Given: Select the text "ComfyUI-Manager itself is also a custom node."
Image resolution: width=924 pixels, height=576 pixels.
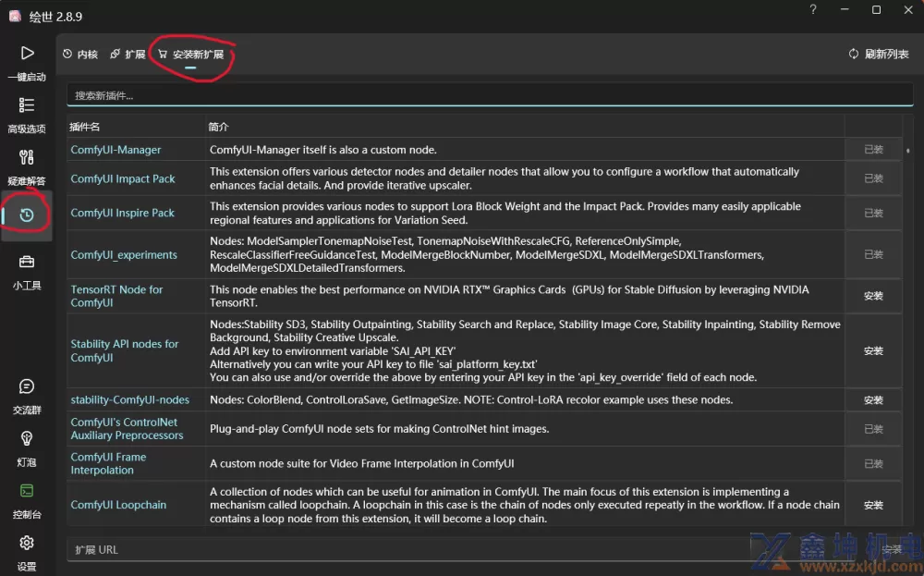Looking at the screenshot, I should click(x=322, y=150).
